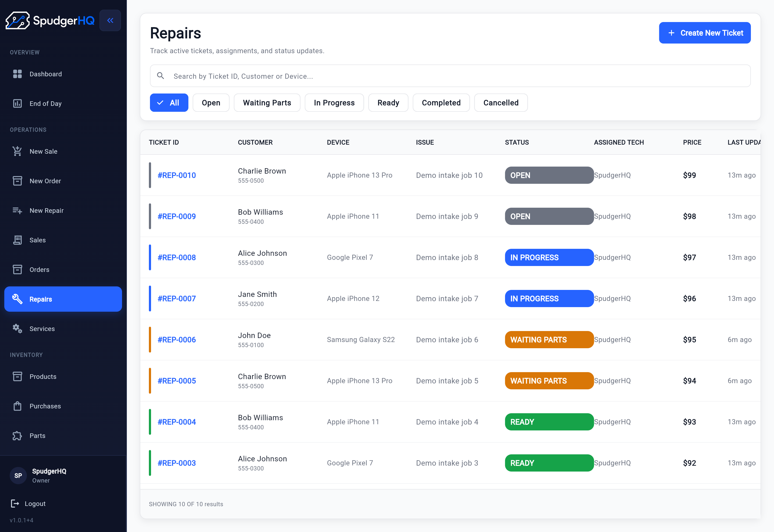Filter by Waiting Parts
Image resolution: width=774 pixels, height=532 pixels.
click(x=267, y=103)
